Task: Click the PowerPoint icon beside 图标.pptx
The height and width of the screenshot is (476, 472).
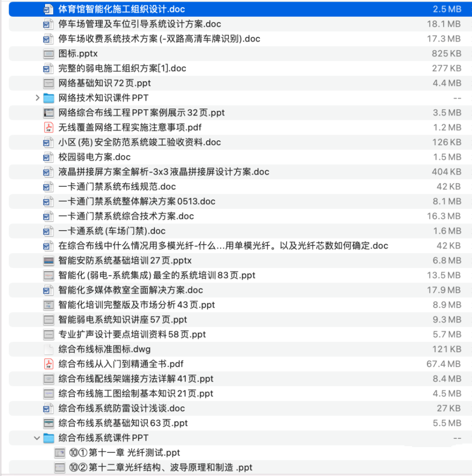Action: point(48,54)
